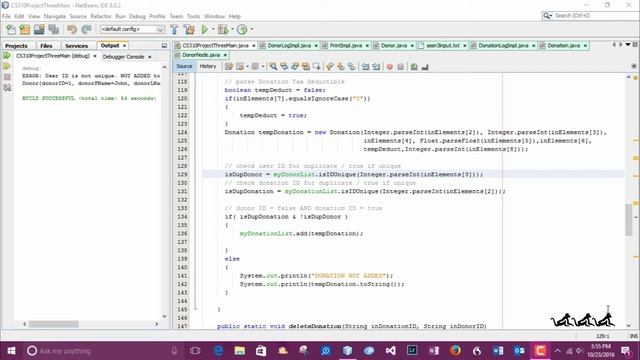Screen dimensions: 640x360
Task: Click the Find Next Occurrence icon
Action: (x=295, y=67)
